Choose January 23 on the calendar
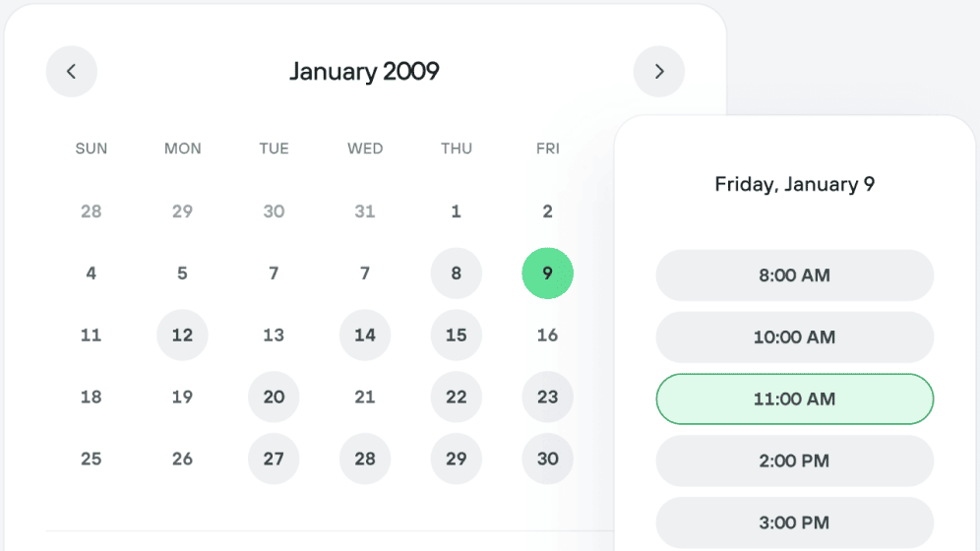 547,398
